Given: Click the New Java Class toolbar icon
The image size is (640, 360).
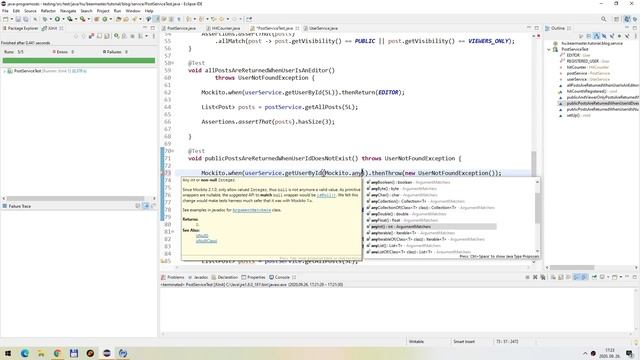Looking at the screenshot, I should [105, 19].
